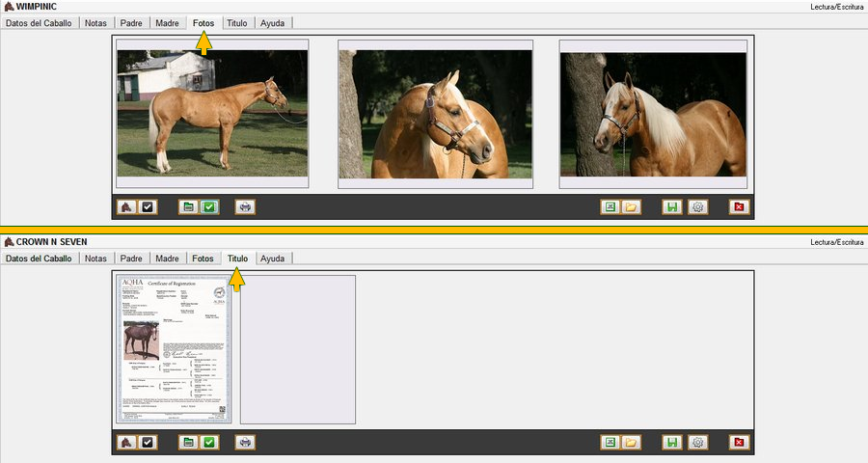The height and width of the screenshot is (463, 868).
Task: Click horse icon in CROWN N SEVEN toolbar
Action: point(126,443)
